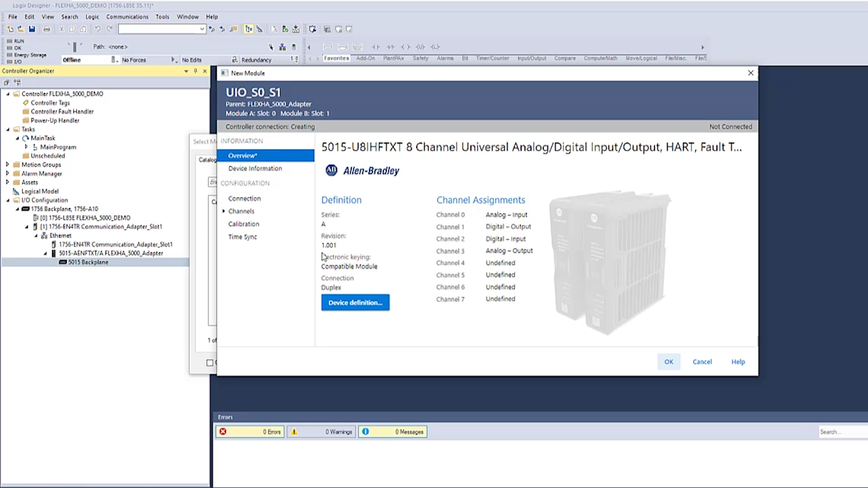Click the Cut scissors icon
Screen dimensions: 868x488
point(62,29)
